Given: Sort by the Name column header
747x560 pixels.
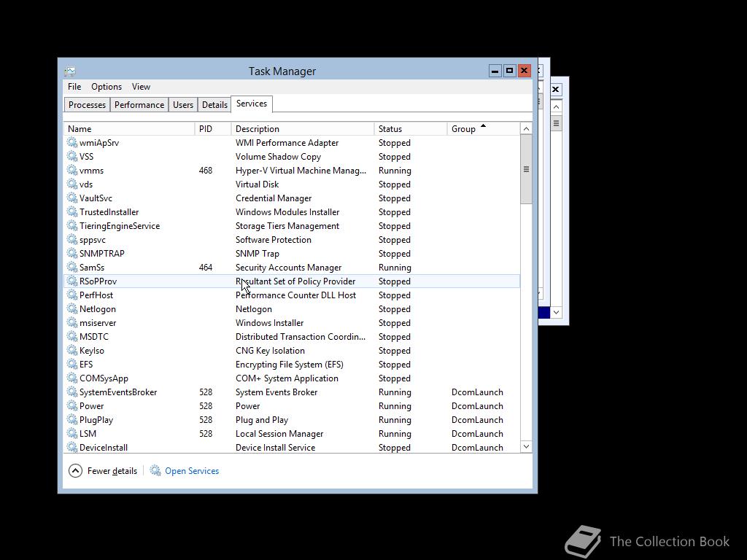Looking at the screenshot, I should click(129, 129).
